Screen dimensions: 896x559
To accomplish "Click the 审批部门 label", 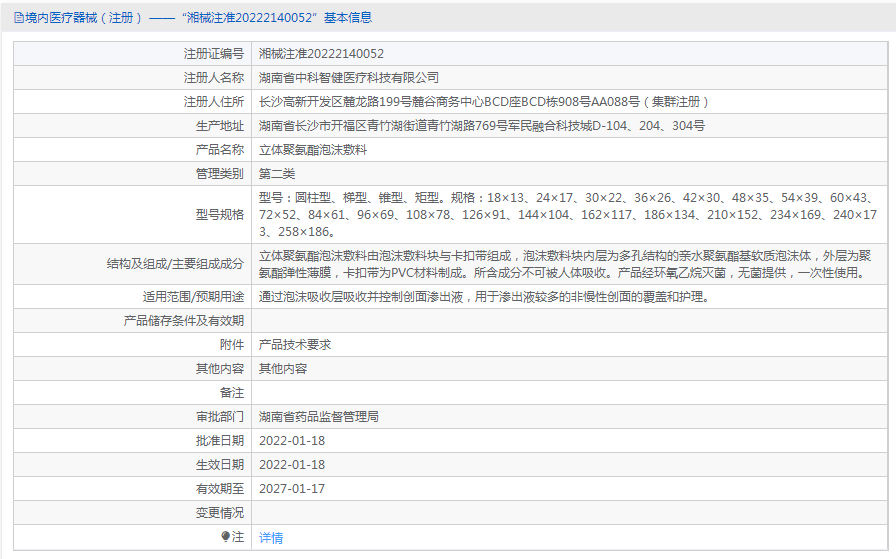I will click(219, 417).
